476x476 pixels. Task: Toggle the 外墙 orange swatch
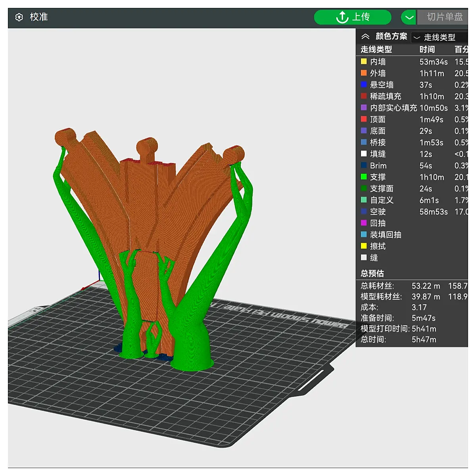point(364,73)
